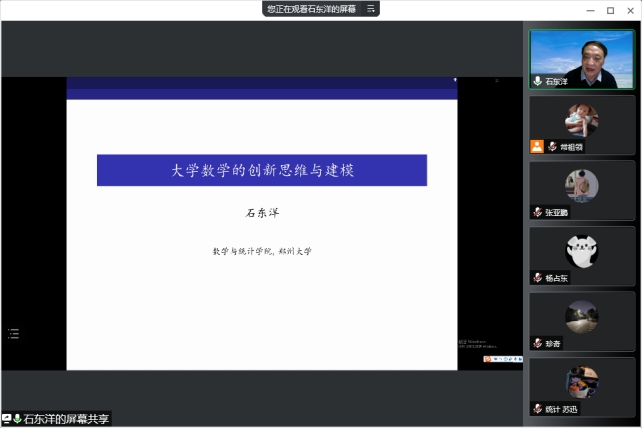
Task: Click the list icon at slide's lower left
Action: tap(14, 334)
